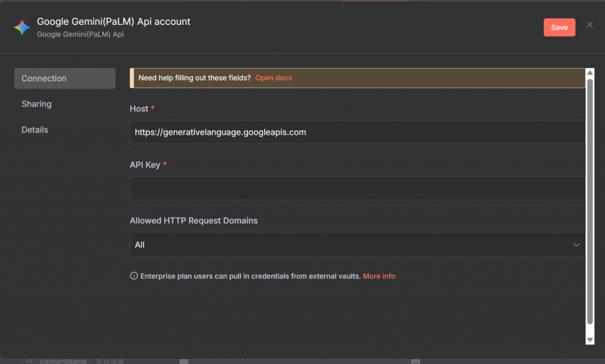Follow the More info link

click(379, 276)
